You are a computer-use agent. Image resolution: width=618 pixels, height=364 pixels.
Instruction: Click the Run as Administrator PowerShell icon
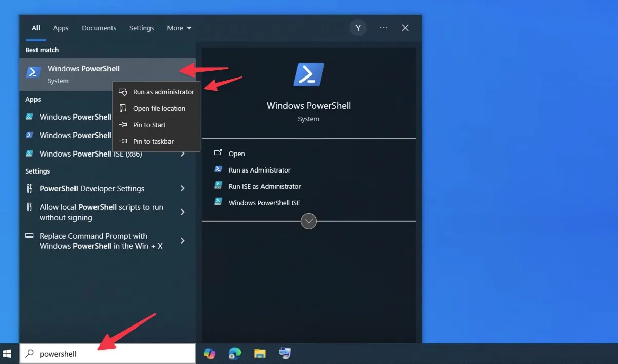218,169
